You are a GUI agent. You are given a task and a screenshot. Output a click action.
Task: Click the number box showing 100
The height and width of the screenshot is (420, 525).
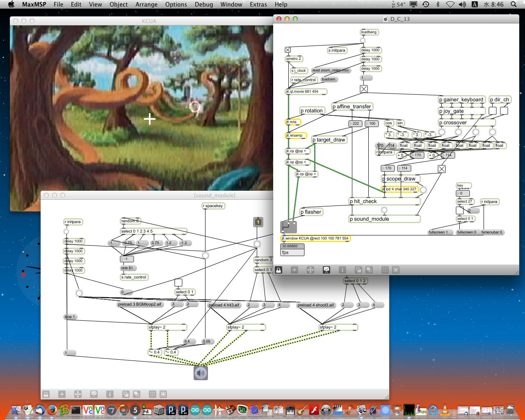[372, 123]
